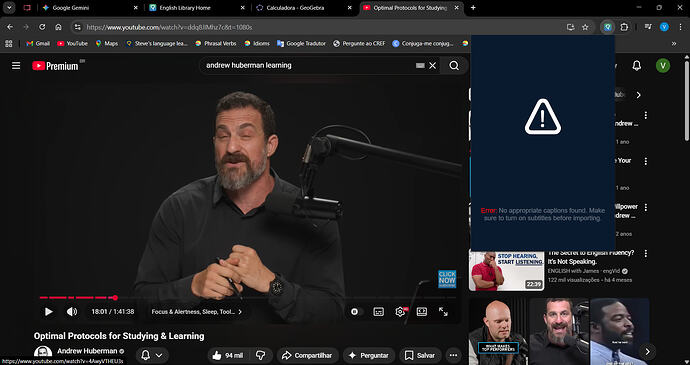Image resolution: width=690 pixels, height=365 pixels.
Task: Open the Gmail bookmark
Action: pos(38,44)
